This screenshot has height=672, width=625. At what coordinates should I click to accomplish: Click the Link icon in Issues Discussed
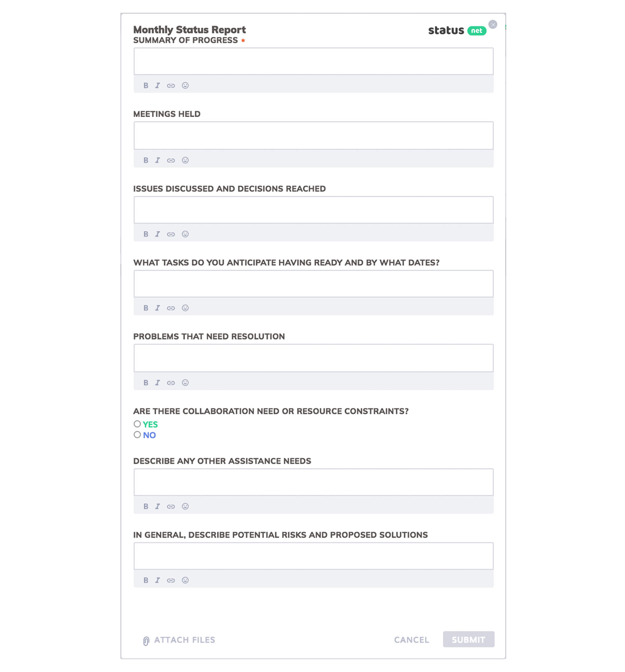(x=170, y=234)
